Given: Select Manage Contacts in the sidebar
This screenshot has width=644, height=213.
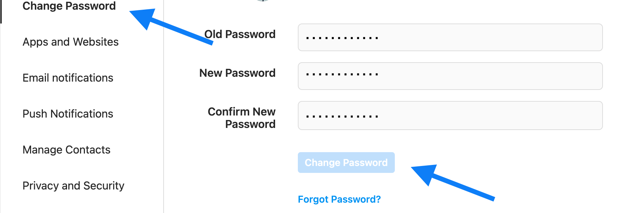Looking at the screenshot, I should (x=66, y=150).
